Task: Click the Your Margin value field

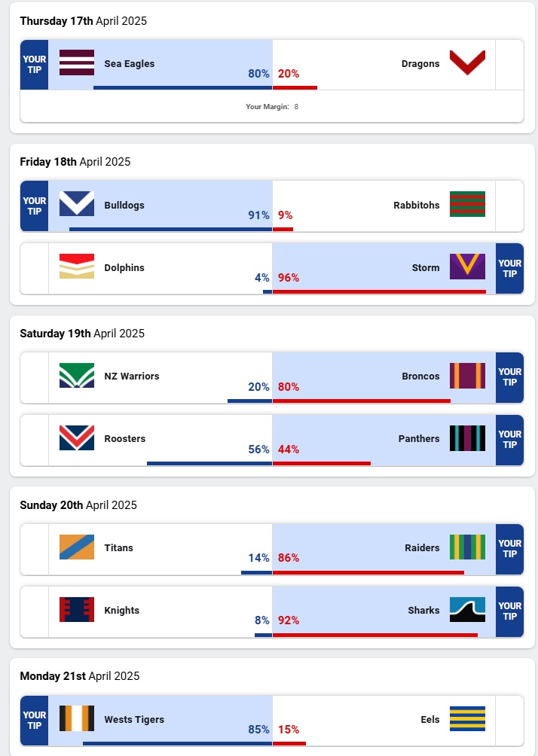Action: point(296,107)
